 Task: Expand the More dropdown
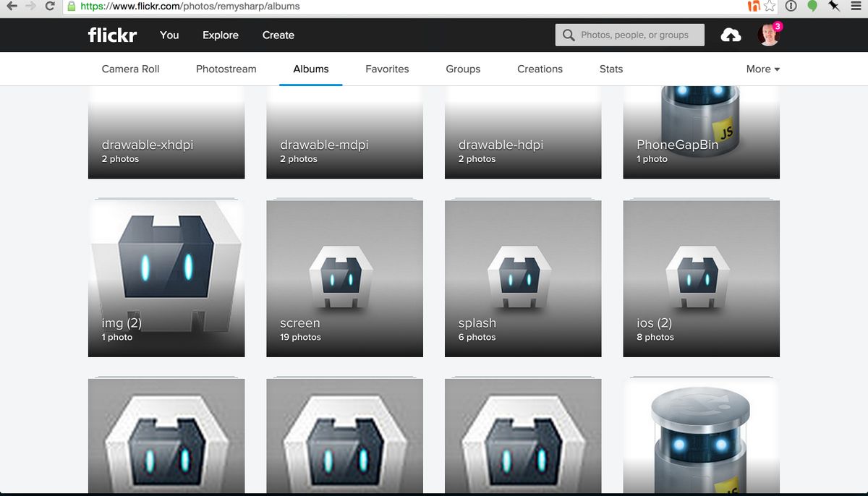pos(763,69)
